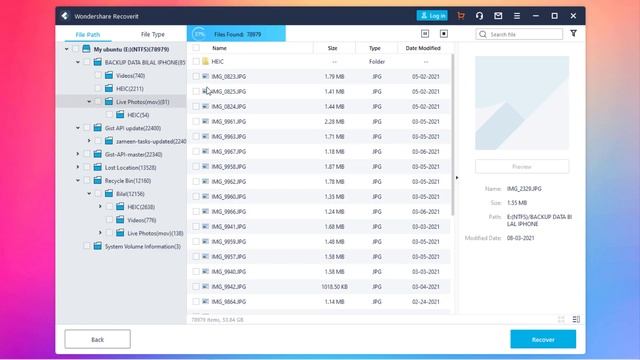Viewport: 640px width, 360px height.
Task: Sort by the Date Modified column header
Action: (423, 48)
